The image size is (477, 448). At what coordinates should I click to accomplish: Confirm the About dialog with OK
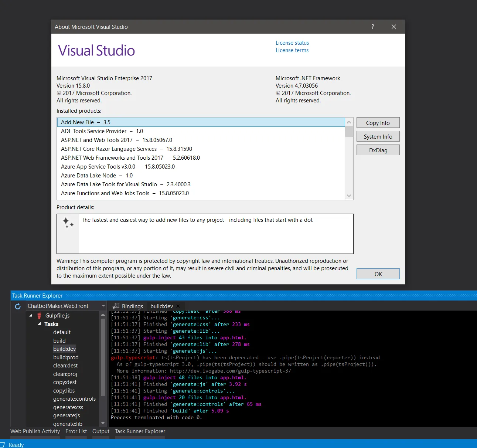tap(378, 274)
